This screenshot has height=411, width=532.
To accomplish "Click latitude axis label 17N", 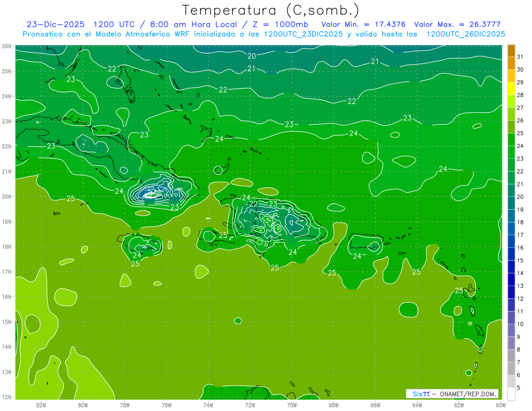I will click(6, 271).
